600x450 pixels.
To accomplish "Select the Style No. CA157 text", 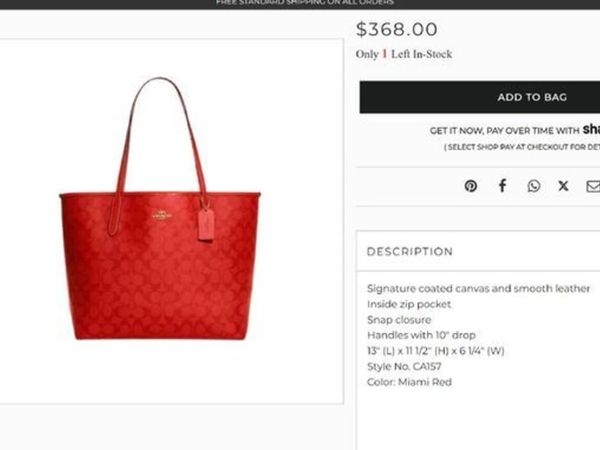I will pos(404,366).
